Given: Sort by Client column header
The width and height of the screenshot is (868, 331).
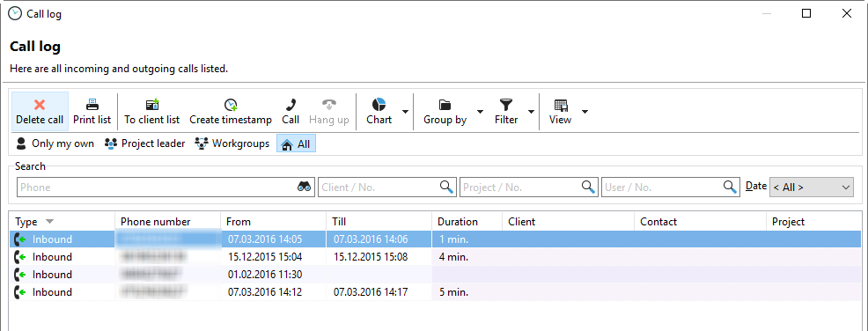Looking at the screenshot, I should pyautogui.click(x=568, y=222).
